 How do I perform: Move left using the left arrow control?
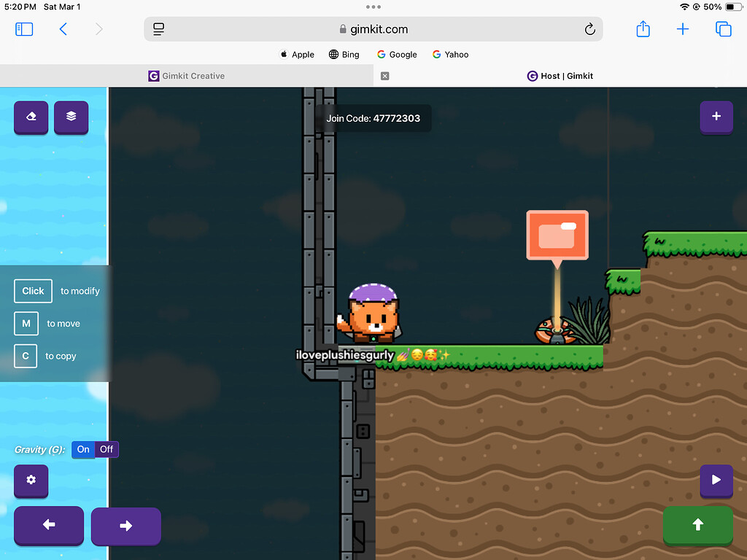point(48,526)
